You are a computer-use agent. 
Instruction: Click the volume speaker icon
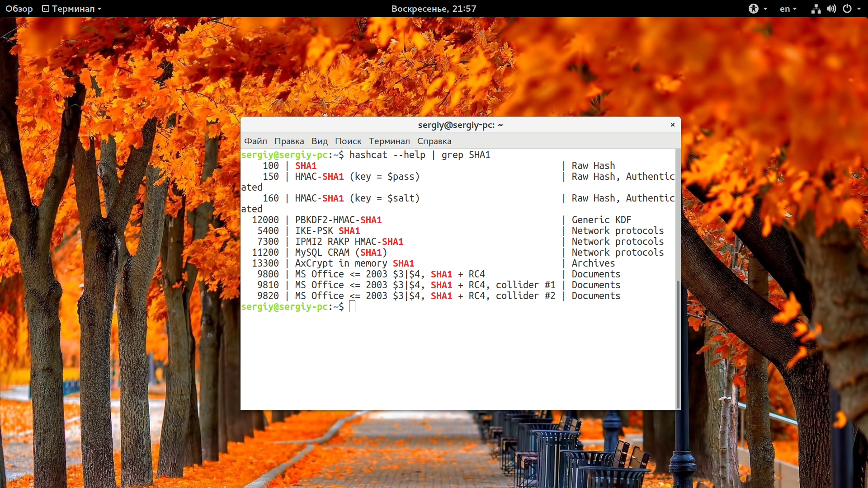(831, 9)
